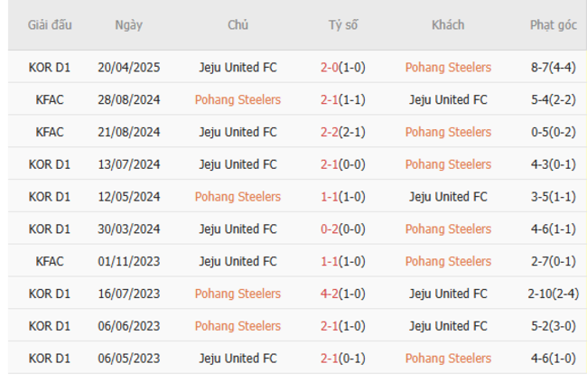Click the 4-2 score of 16/07/2023 match
587x392 pixels.
click(330, 294)
